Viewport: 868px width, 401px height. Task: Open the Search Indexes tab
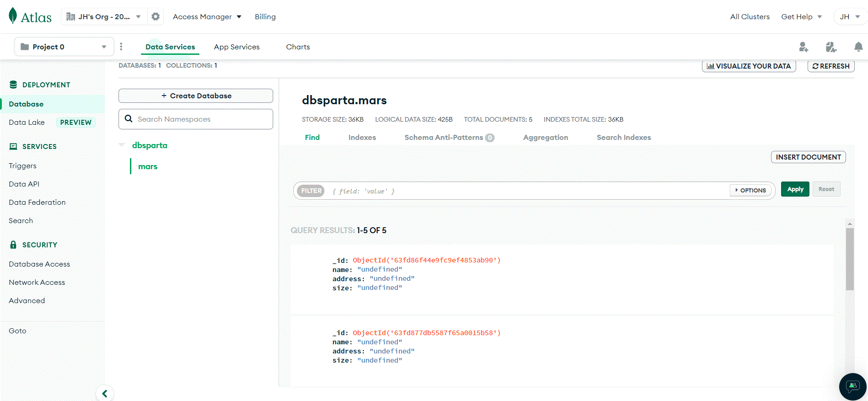coord(624,137)
